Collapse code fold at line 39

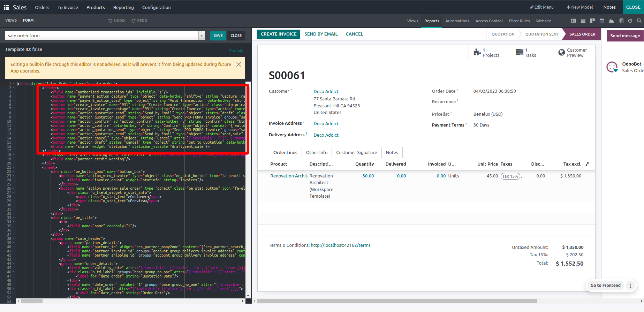(14, 243)
